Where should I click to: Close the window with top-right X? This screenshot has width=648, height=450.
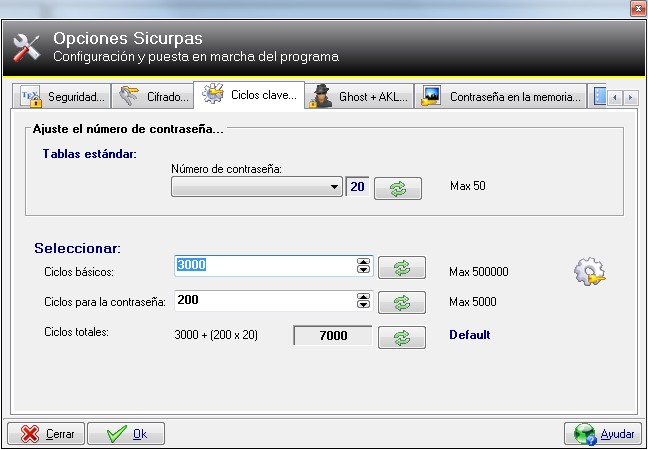(x=638, y=9)
